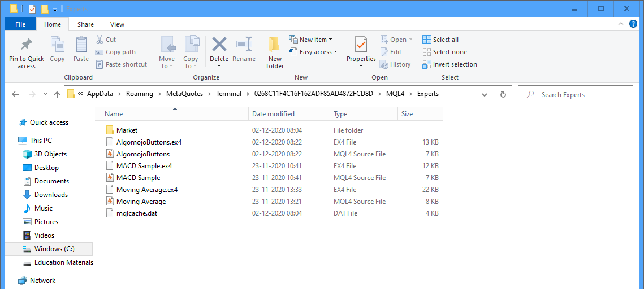Click Copy path in ribbon
644x289 pixels.
(x=115, y=52)
